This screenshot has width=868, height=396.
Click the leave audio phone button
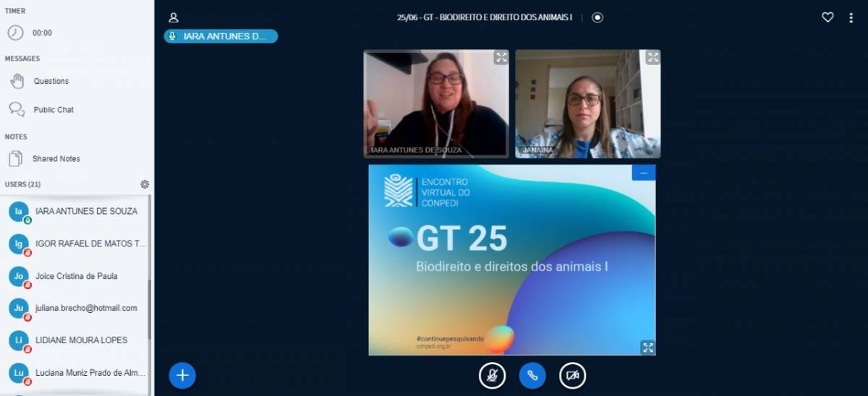(532, 375)
